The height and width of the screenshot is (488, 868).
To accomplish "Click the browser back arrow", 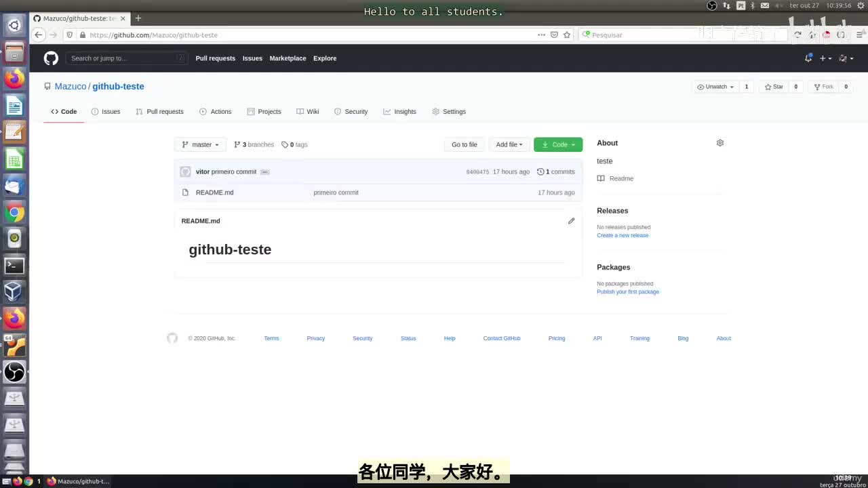I will tap(39, 35).
